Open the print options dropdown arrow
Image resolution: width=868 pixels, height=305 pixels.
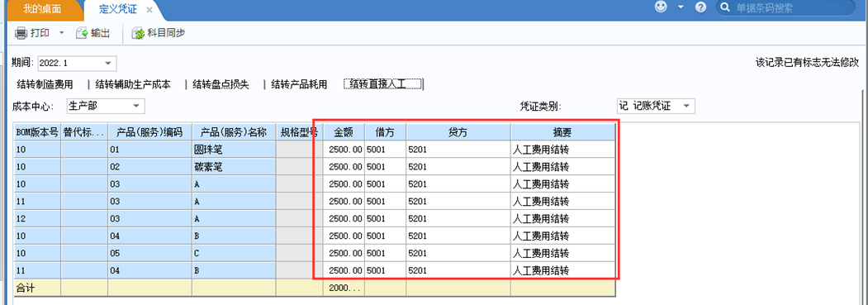coord(61,33)
